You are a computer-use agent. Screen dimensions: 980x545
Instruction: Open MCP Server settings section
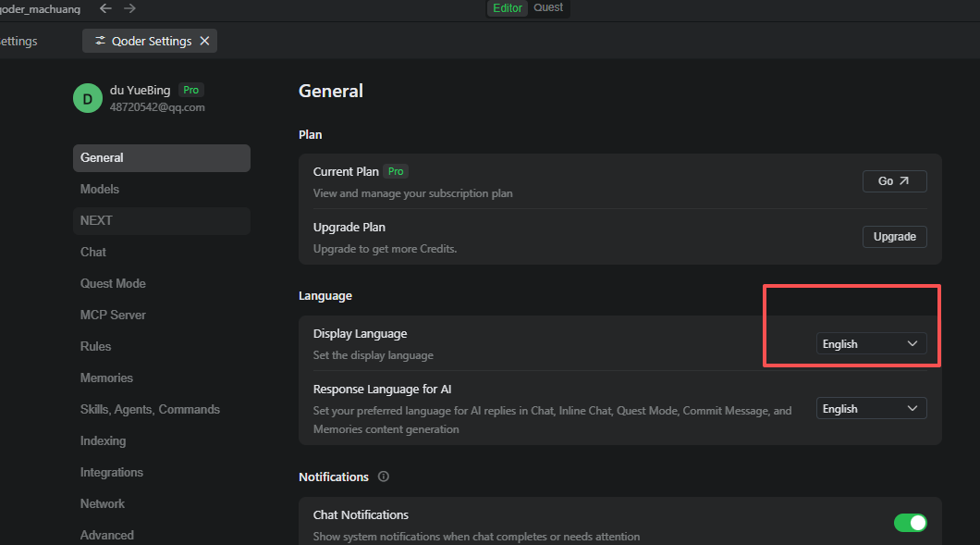(x=161, y=315)
